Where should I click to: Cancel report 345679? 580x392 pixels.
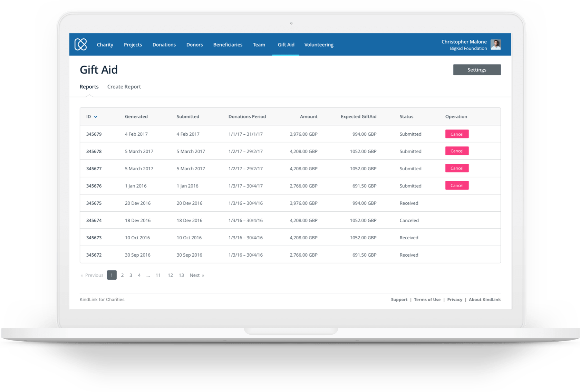tap(457, 134)
